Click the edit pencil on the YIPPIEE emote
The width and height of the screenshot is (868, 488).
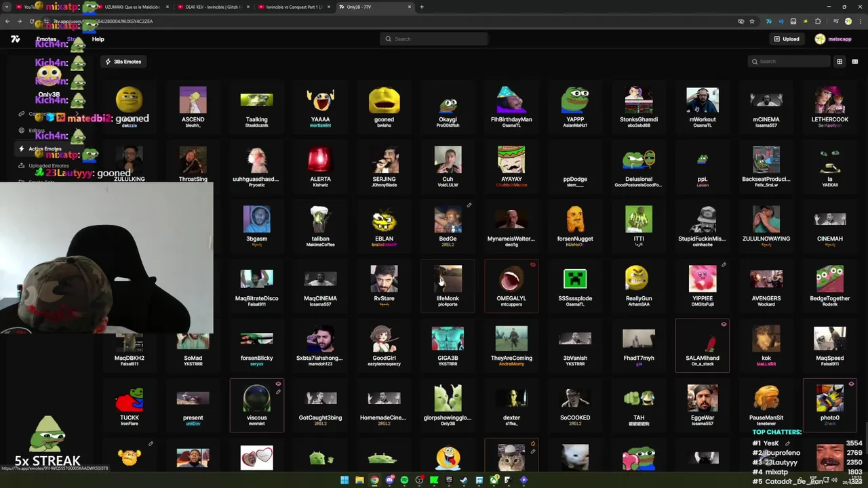click(x=724, y=264)
